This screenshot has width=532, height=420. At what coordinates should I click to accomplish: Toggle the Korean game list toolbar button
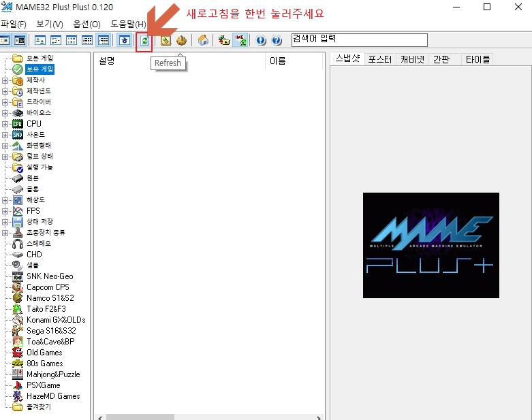pos(124,41)
